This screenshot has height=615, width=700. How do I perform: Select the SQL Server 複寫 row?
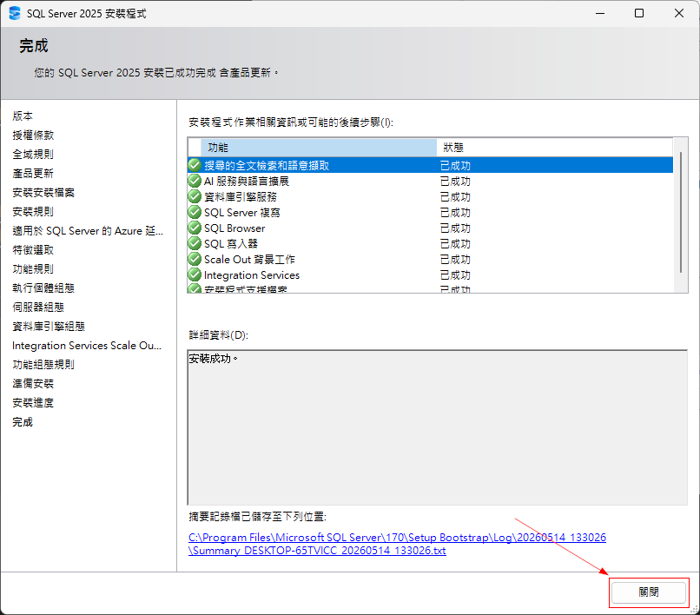[x=431, y=212]
